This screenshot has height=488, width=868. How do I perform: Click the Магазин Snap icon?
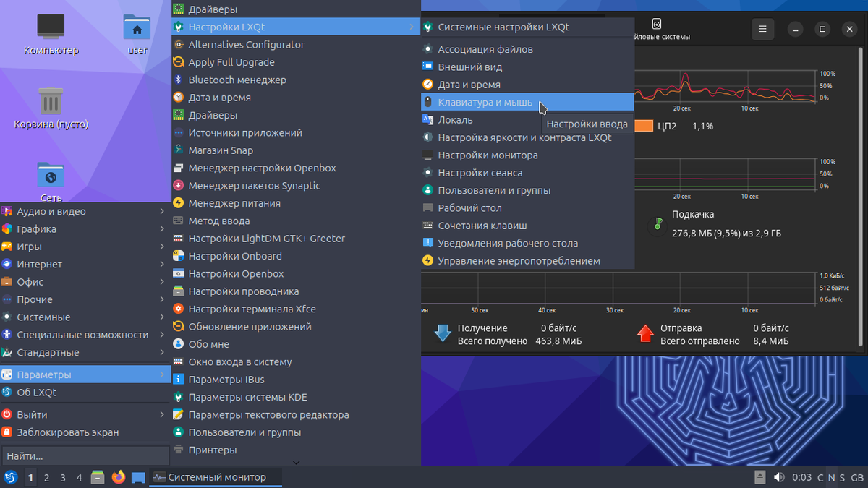click(179, 150)
